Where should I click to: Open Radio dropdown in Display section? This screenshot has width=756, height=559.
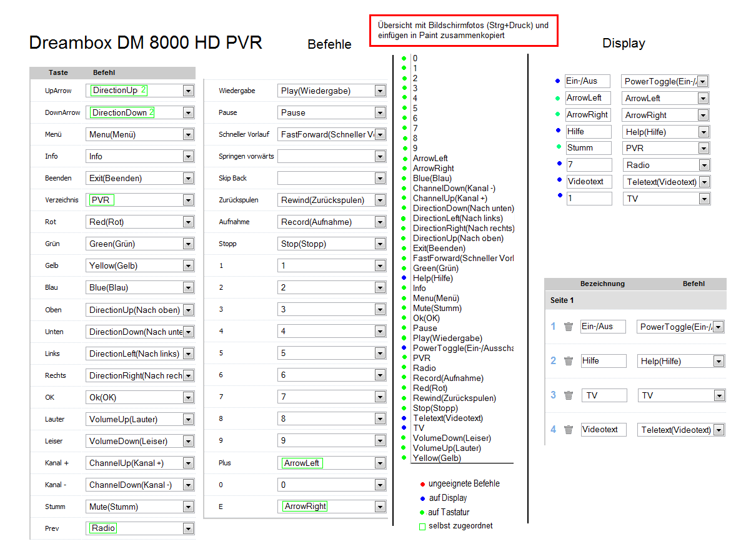pos(704,166)
